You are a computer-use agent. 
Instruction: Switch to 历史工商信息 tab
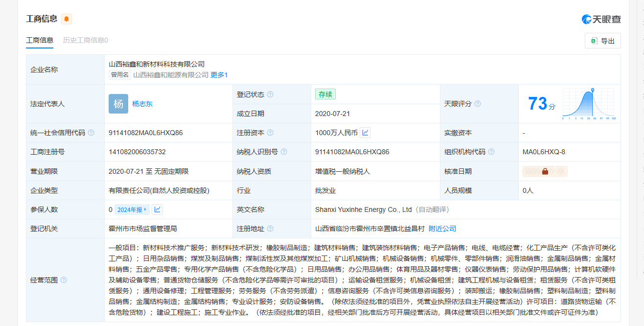(85, 40)
